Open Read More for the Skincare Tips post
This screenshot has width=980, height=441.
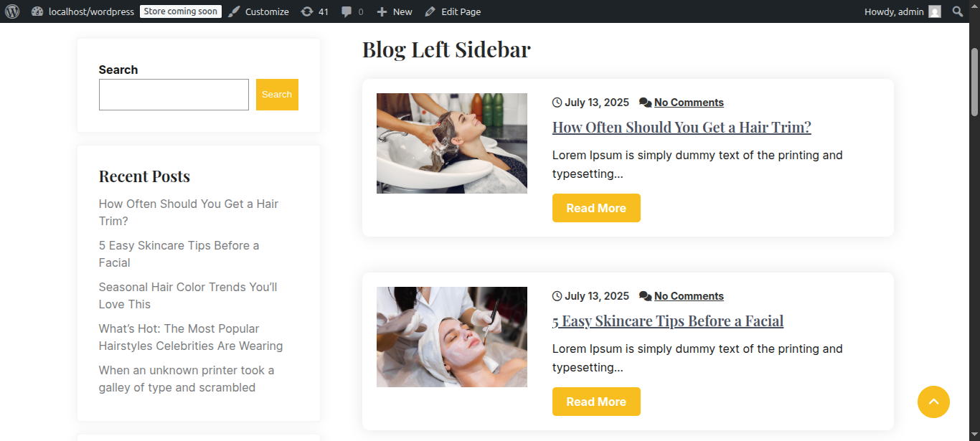pos(596,402)
